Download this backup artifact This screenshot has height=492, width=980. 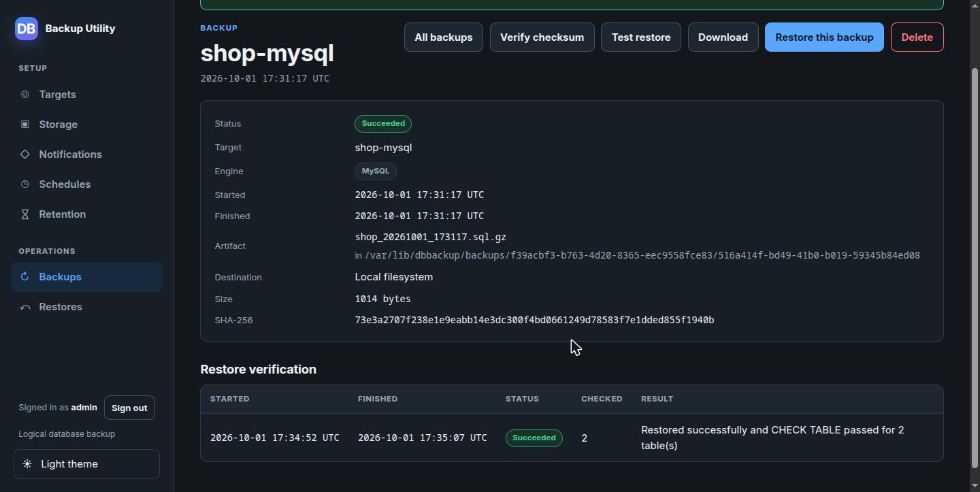tap(723, 37)
